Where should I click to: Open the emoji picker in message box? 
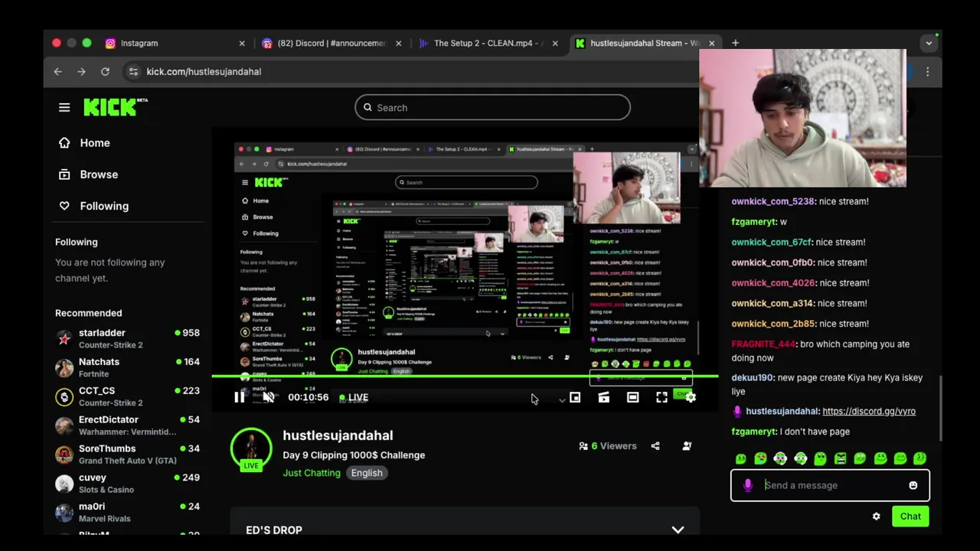click(x=913, y=485)
